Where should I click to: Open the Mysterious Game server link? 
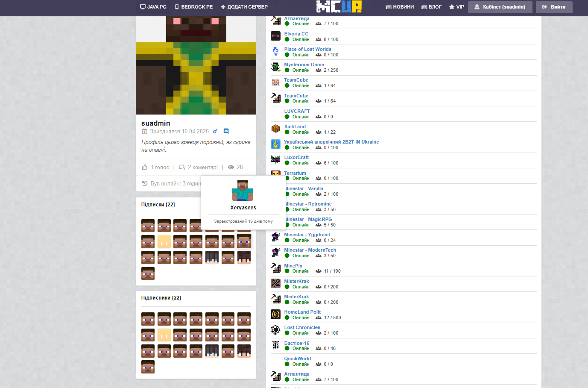point(304,65)
